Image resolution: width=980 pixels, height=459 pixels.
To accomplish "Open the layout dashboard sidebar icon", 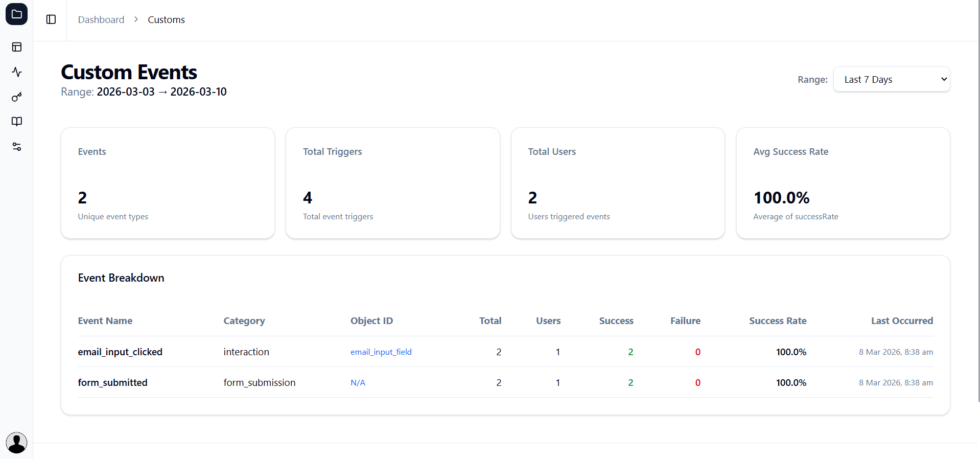I will tap(17, 47).
